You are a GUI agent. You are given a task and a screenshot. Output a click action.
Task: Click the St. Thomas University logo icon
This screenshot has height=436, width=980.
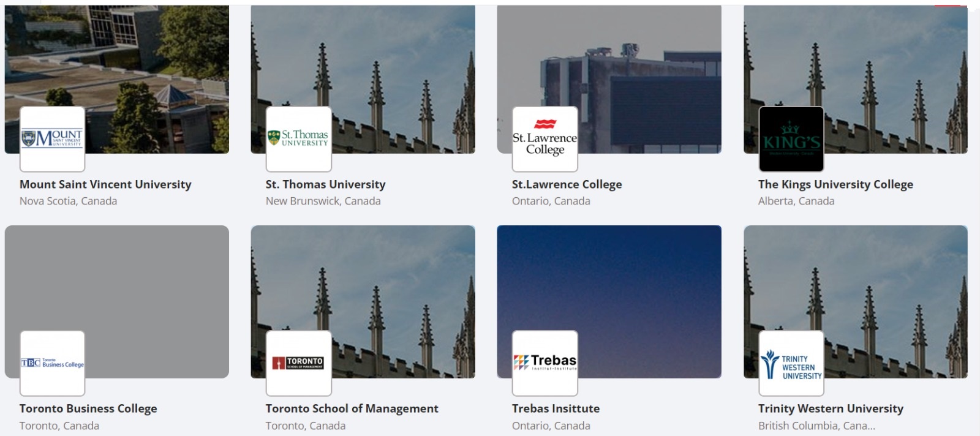(x=299, y=139)
